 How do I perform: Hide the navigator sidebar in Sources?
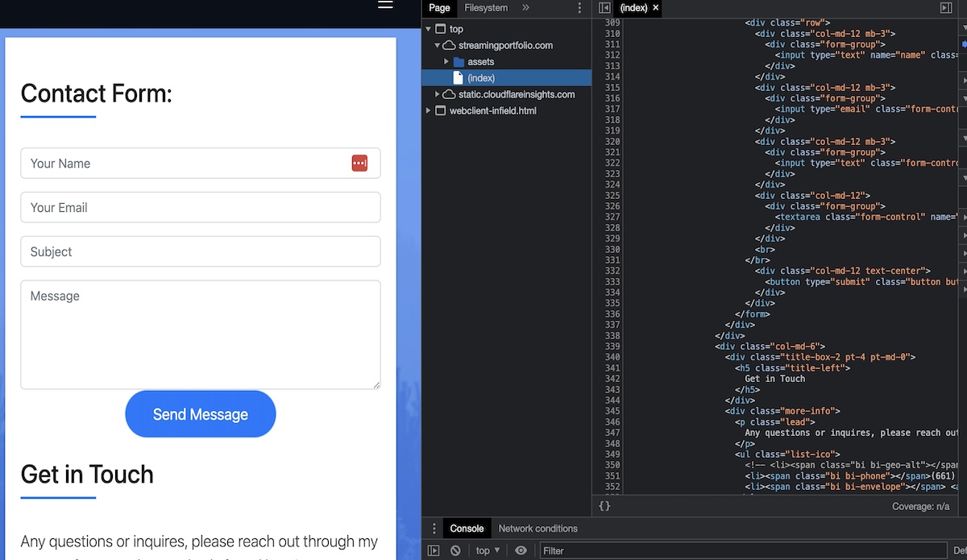pos(604,8)
